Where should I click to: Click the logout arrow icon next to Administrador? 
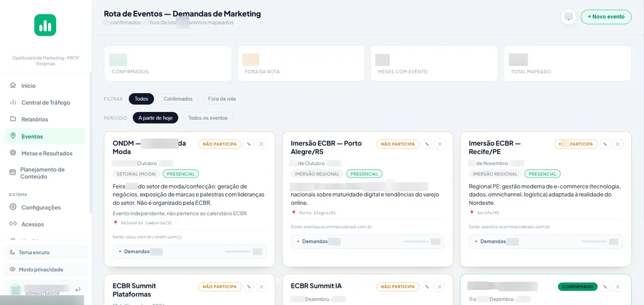(78, 289)
